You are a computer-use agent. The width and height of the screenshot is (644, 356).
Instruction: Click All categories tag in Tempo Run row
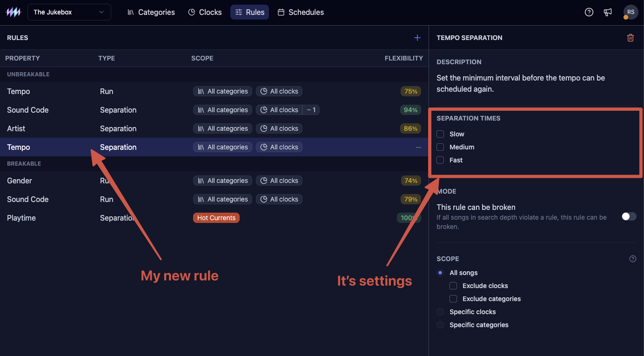[x=222, y=91]
